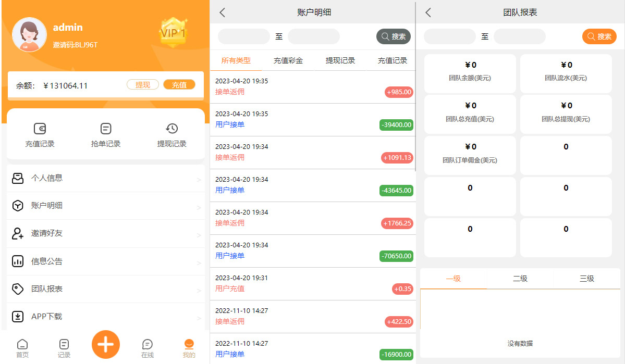
Task: Expand the APP下载 row
Action: tap(105, 316)
